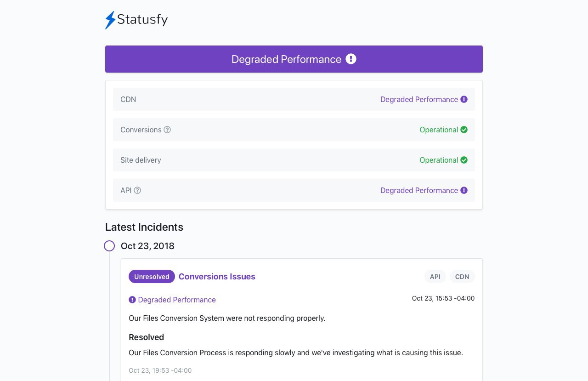Click the Conversions help question mark icon
The image size is (588, 381).
167,130
